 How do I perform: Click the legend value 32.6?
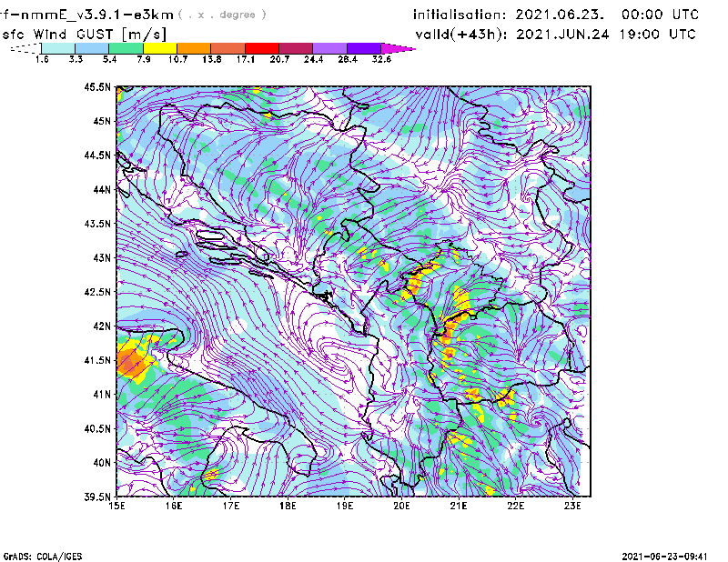[381, 59]
